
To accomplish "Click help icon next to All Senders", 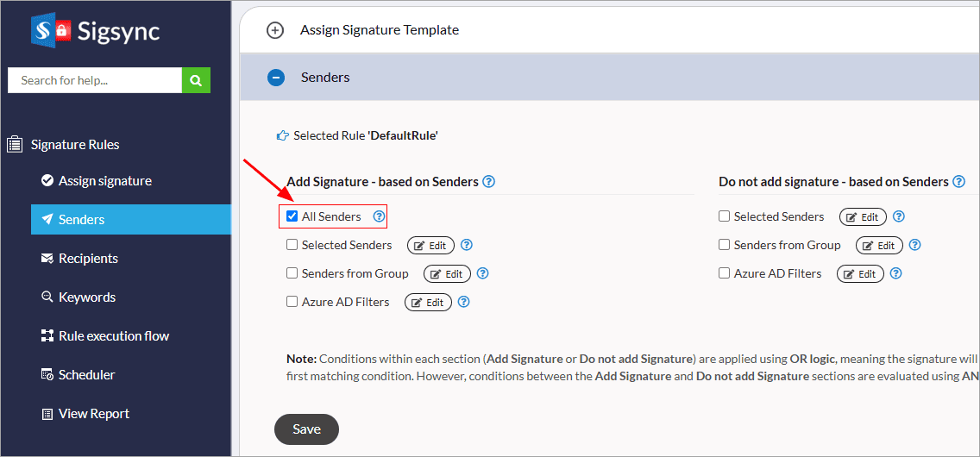I will click(379, 216).
